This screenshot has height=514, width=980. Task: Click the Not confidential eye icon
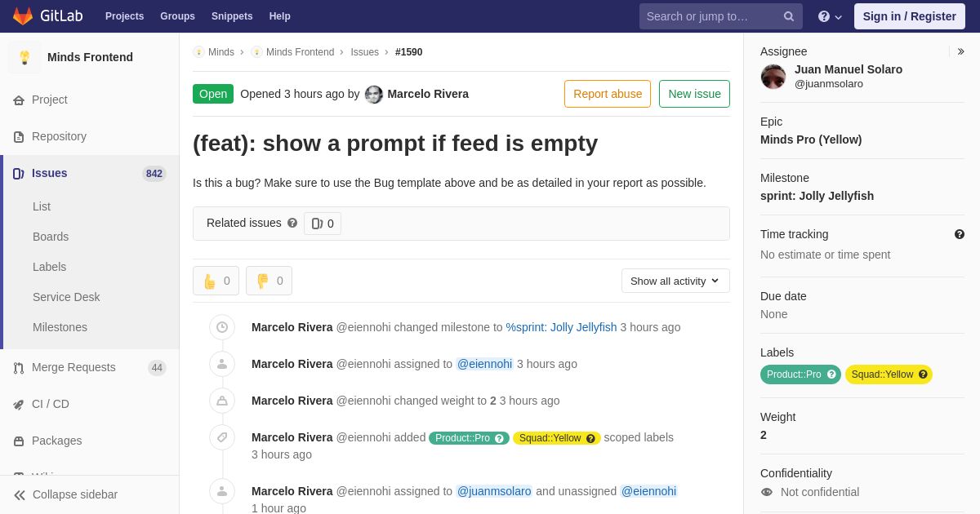pyautogui.click(x=767, y=492)
